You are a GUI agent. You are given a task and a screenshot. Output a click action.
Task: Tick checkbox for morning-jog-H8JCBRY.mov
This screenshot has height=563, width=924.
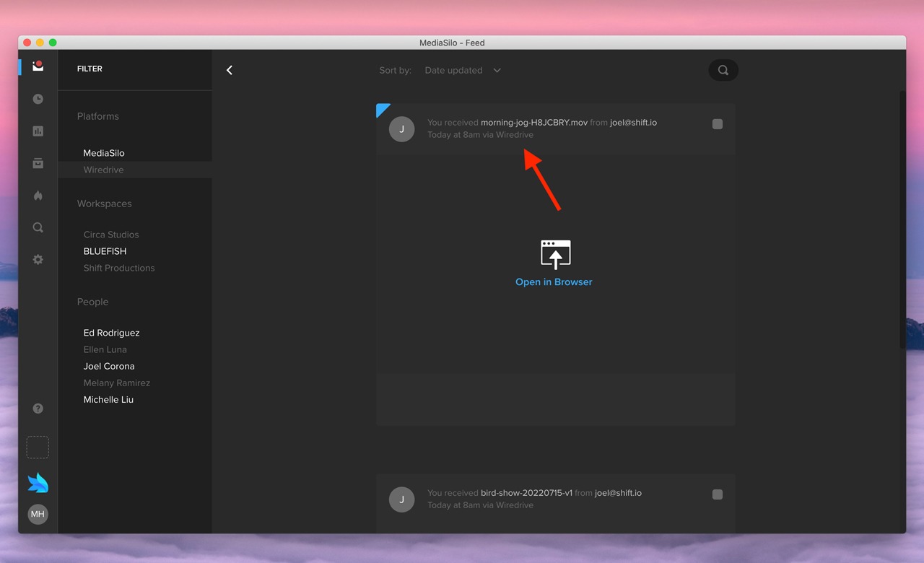point(718,124)
